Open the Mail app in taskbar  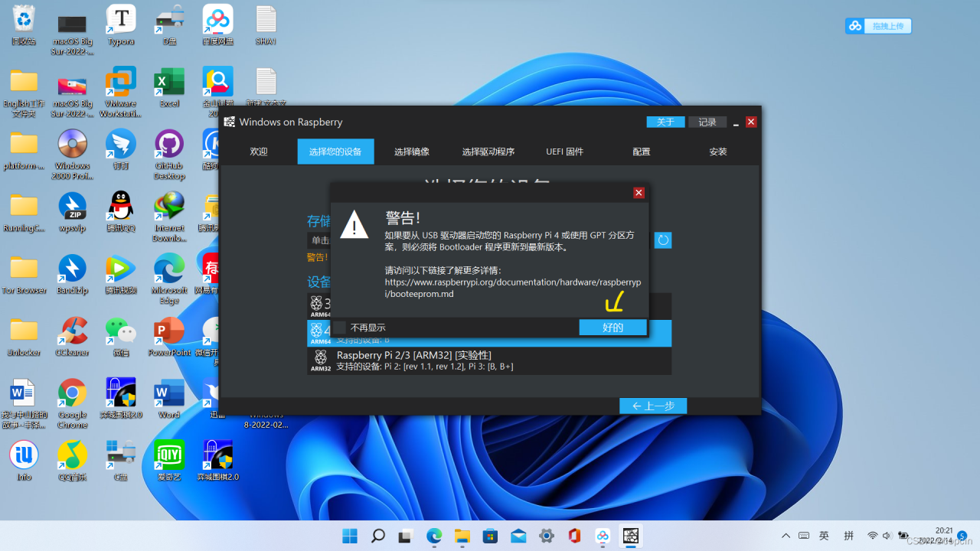[518, 536]
